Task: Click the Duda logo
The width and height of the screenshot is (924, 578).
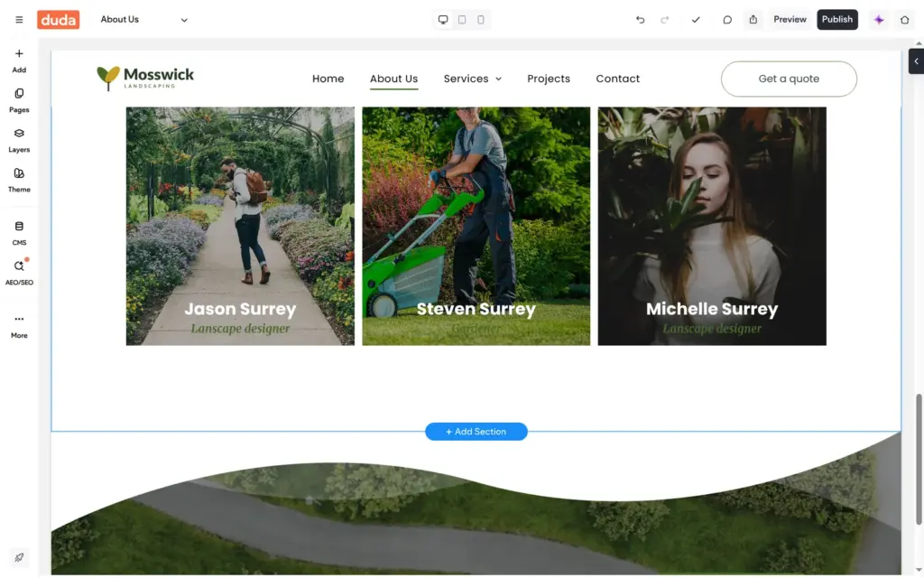Action: coord(59,20)
